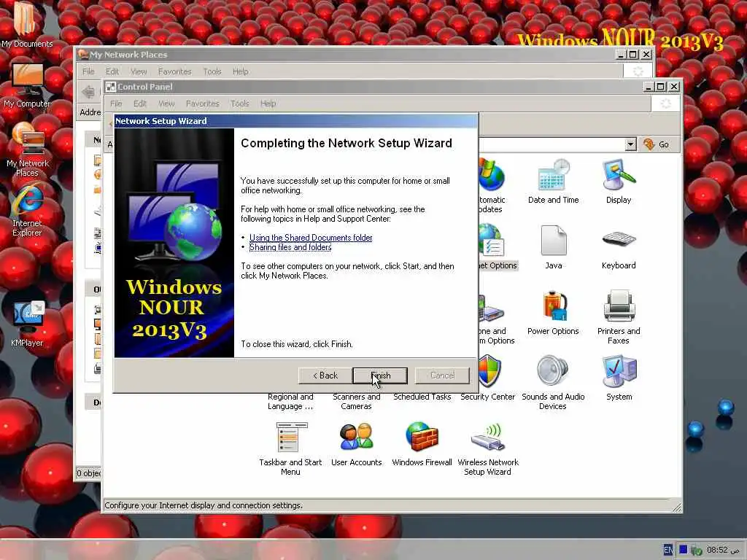Open Tools menu in My Network Places
The height and width of the screenshot is (560, 747).
point(212,71)
